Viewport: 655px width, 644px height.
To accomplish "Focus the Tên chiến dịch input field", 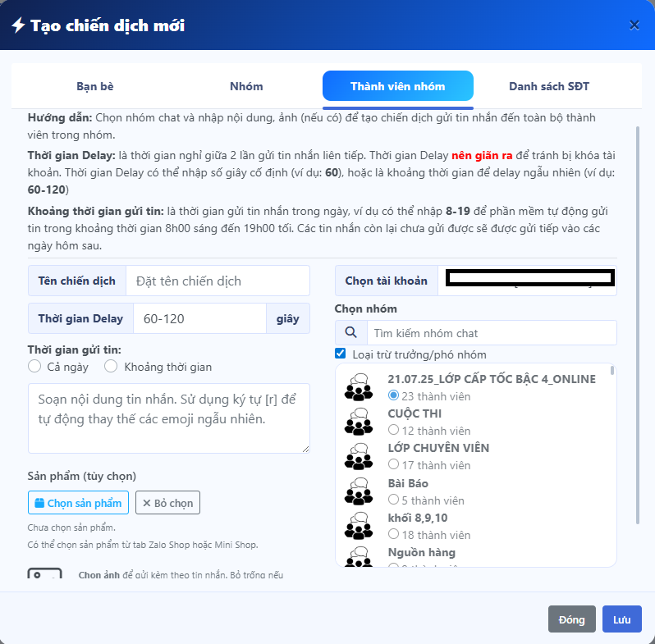I will click(218, 281).
